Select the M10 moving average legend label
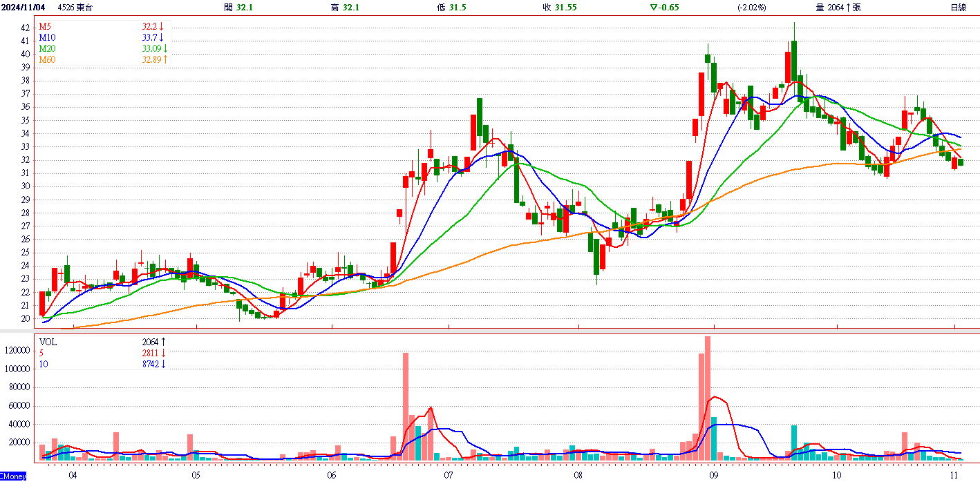Screen dimensions: 980x484 (x=47, y=38)
